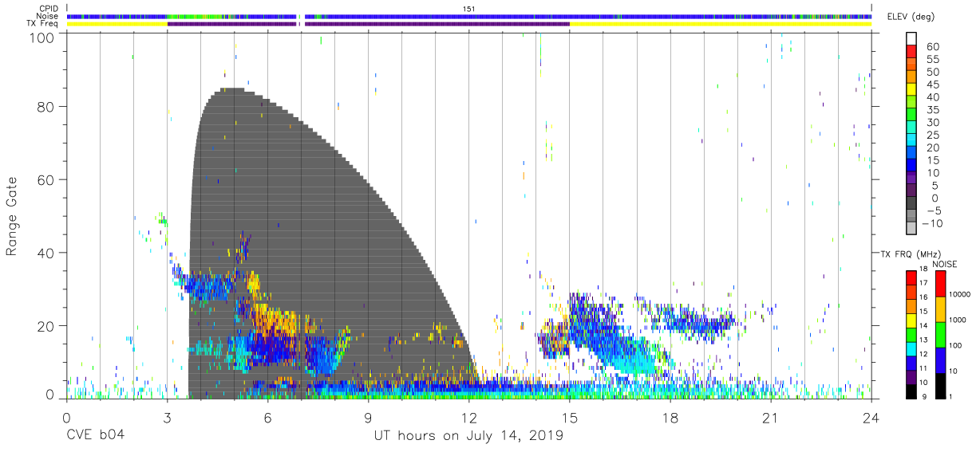Image resolution: width=980 pixels, height=452 pixels.
Task: Click the -10 tick on ELEV scale
Action: (933, 224)
